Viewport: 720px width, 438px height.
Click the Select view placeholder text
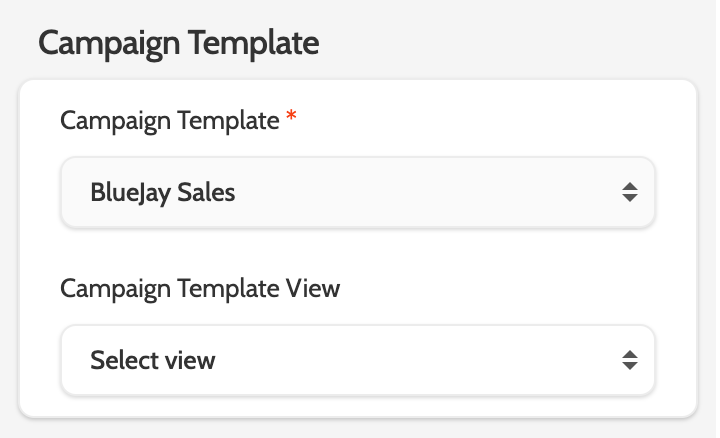pos(152,359)
